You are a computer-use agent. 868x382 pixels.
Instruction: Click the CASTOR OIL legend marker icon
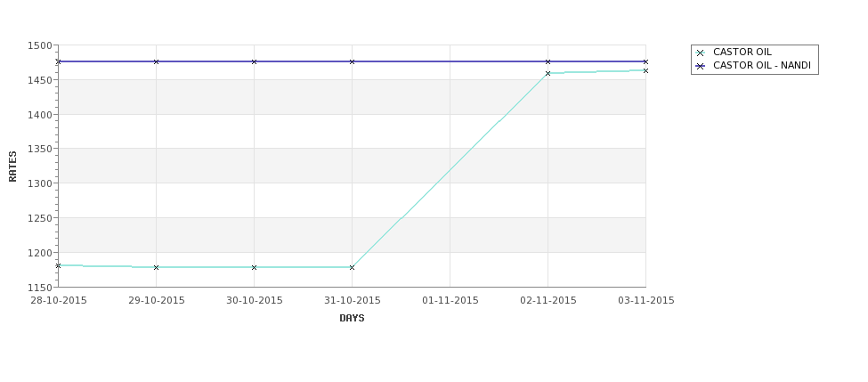tap(701, 53)
